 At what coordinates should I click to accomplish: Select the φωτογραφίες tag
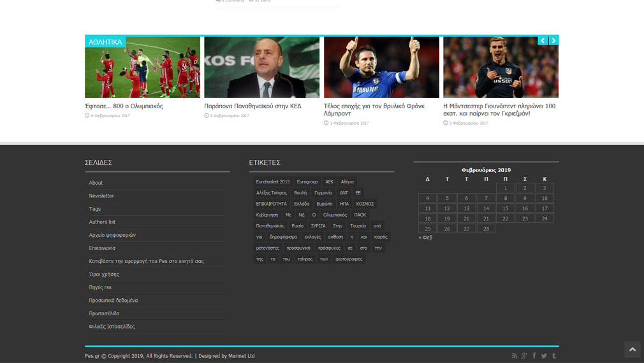click(x=349, y=259)
